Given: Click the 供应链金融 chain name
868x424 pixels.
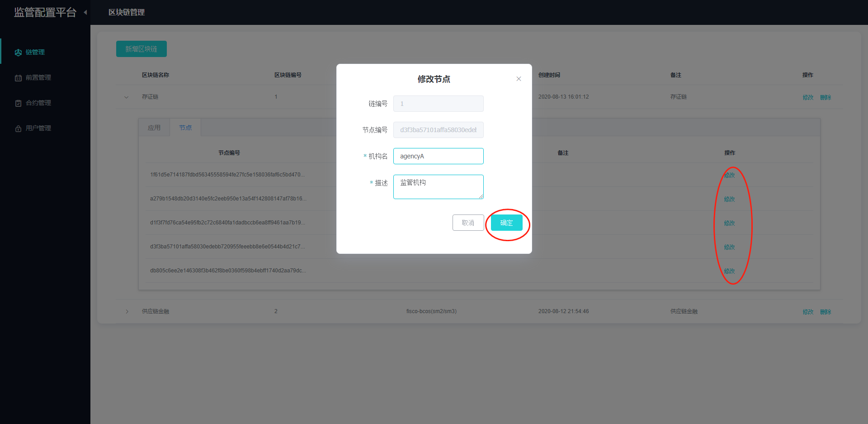Looking at the screenshot, I should click(156, 311).
